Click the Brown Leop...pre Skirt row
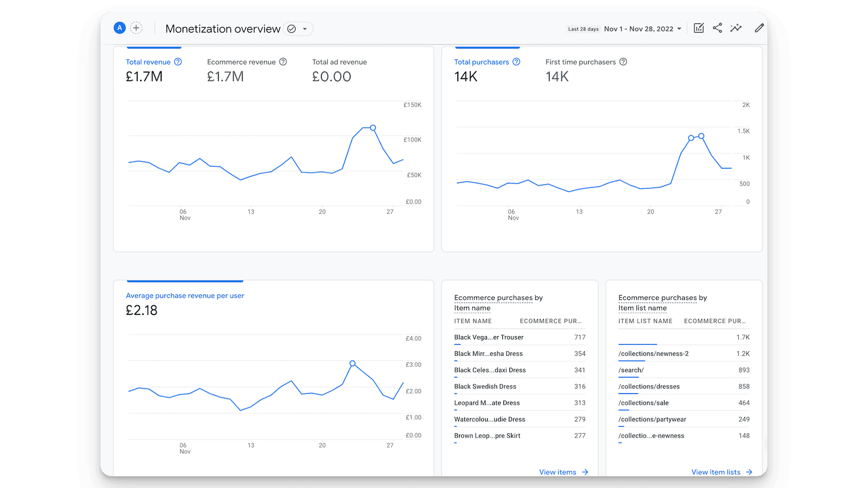The height and width of the screenshot is (488, 868). [x=520, y=435]
